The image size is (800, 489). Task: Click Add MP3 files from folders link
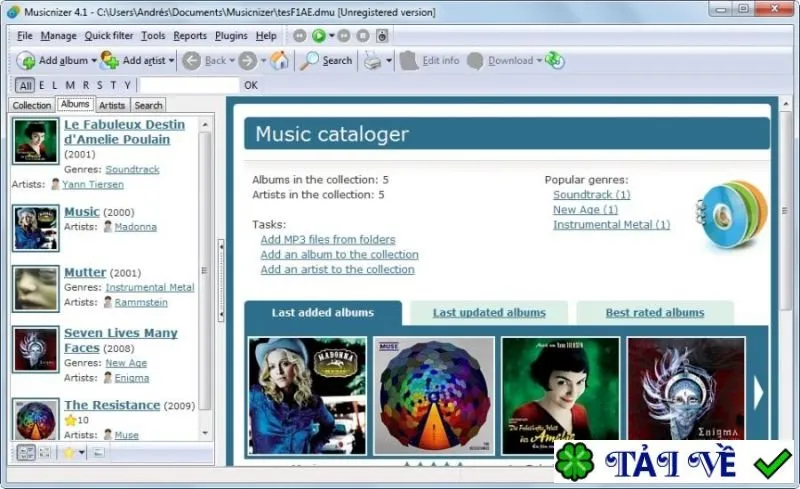click(328, 239)
